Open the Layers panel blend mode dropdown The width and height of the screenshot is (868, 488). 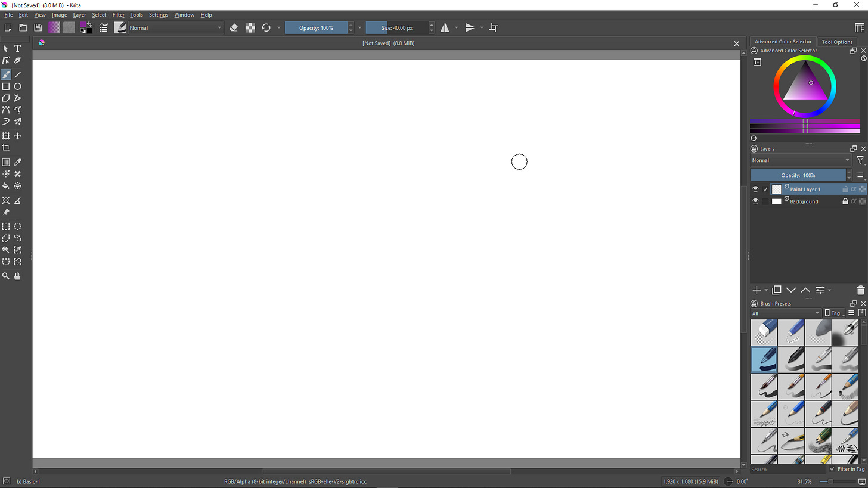click(801, 160)
